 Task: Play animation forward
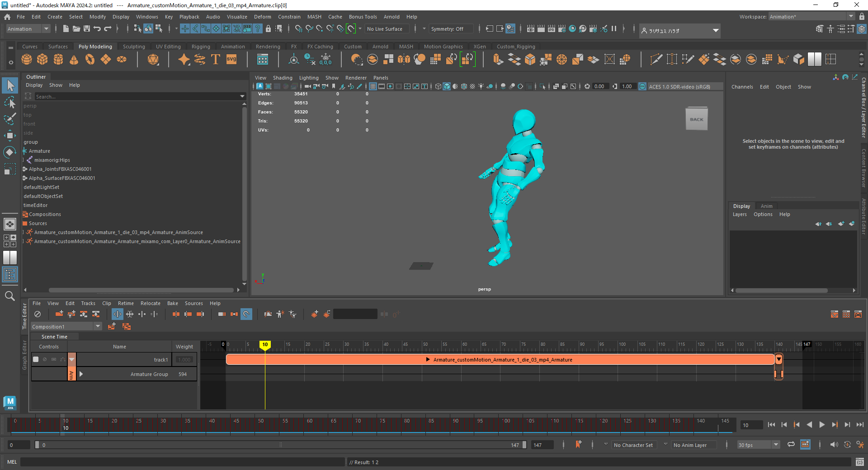(822, 425)
